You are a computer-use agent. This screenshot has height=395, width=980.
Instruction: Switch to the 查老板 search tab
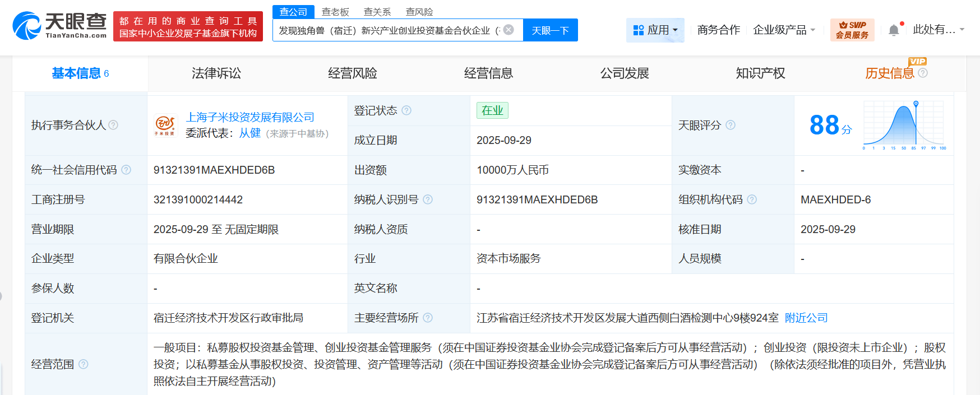[335, 12]
